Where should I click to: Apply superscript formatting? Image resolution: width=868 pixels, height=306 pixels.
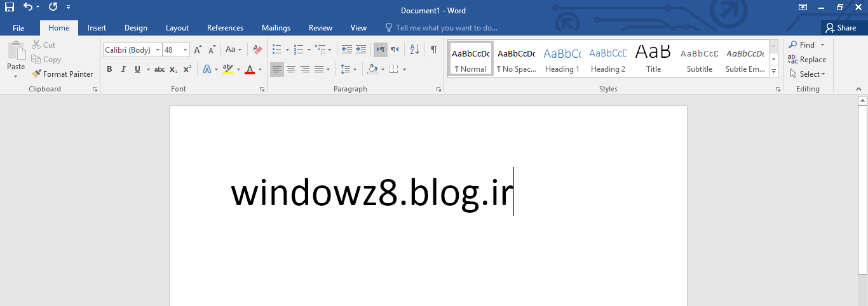pos(187,69)
